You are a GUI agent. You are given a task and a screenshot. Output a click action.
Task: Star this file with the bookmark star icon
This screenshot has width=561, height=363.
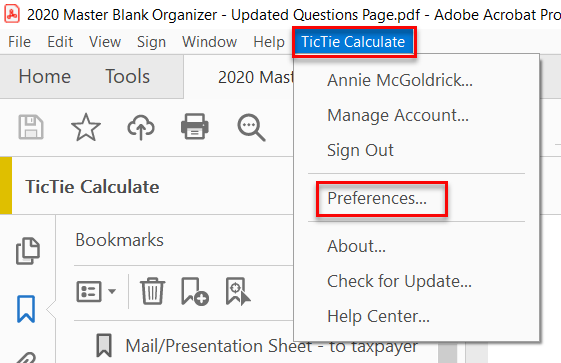[86, 127]
